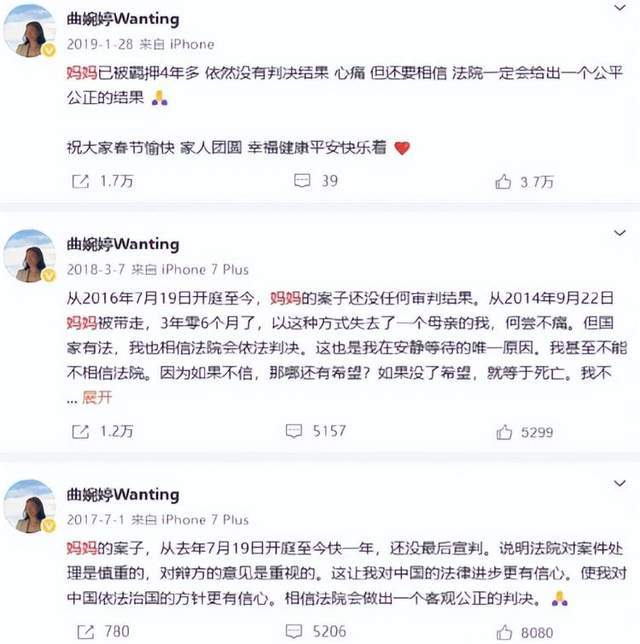
Task: Click the avatar thumbnail of the 2017-7-1 post
Action: click(30, 506)
